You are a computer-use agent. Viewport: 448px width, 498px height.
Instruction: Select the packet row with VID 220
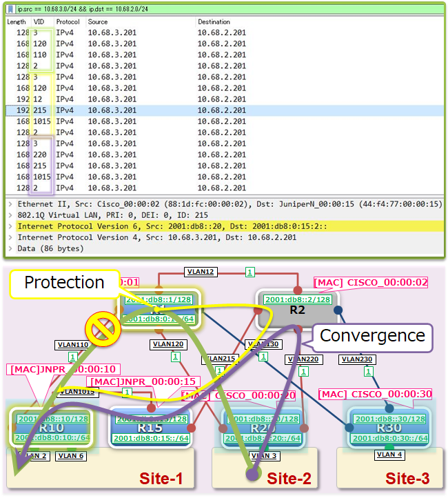coord(225,155)
